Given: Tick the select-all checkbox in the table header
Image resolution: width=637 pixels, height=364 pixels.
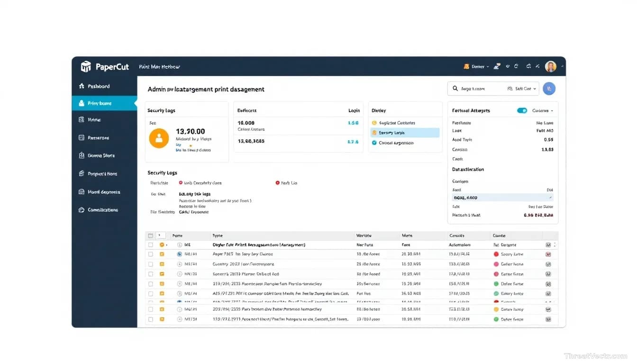Looking at the screenshot, I should coord(151,236).
